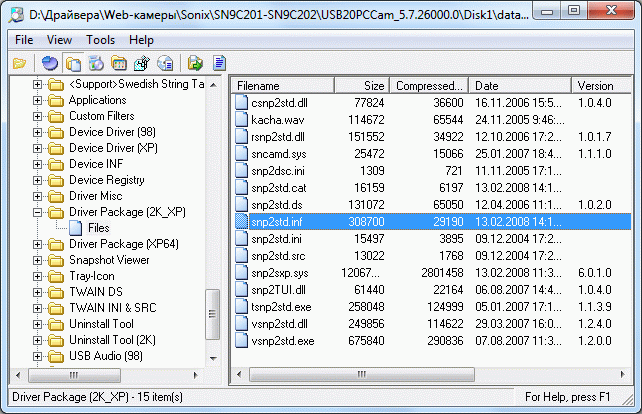Click the document icon beside Files node
The width and height of the screenshot is (642, 414).
coord(75,228)
